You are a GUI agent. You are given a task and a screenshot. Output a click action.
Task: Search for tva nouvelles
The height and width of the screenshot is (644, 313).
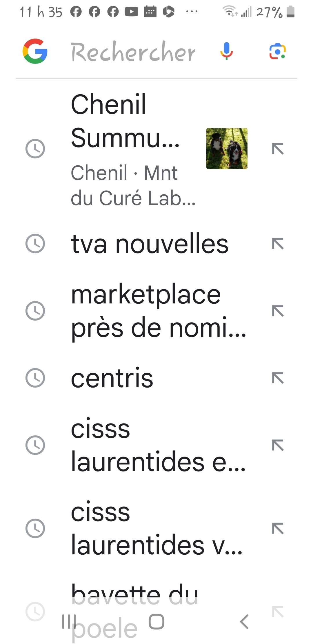pos(150,244)
